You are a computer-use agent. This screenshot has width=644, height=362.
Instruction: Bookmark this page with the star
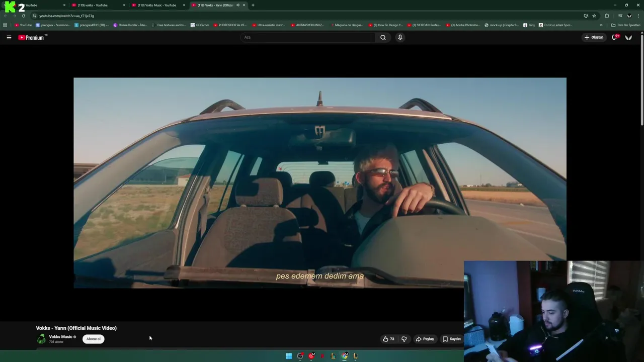tap(594, 16)
